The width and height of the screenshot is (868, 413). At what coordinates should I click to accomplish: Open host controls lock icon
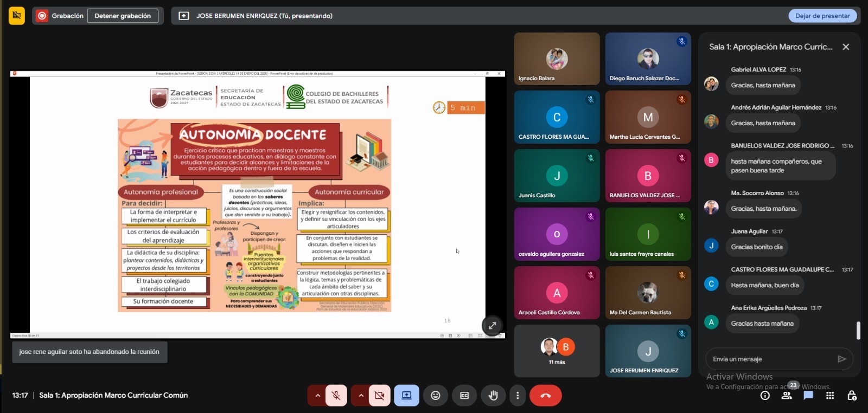pos(852,396)
